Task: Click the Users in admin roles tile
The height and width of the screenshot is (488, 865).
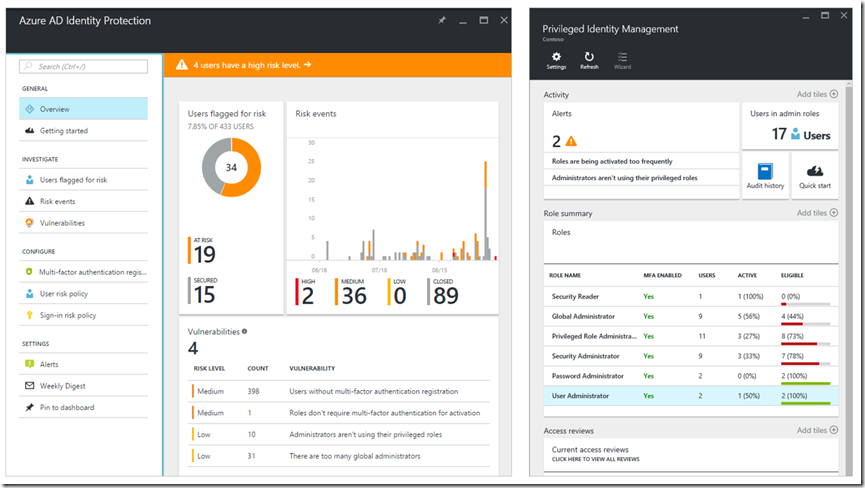Action: click(790, 126)
